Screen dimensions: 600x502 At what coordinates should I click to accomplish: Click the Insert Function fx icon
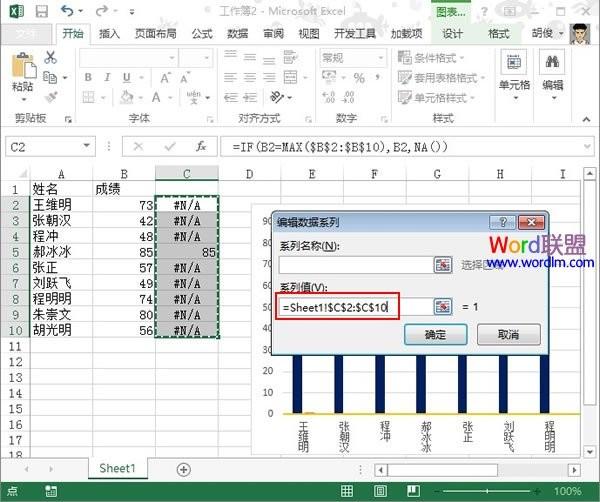coord(201,146)
